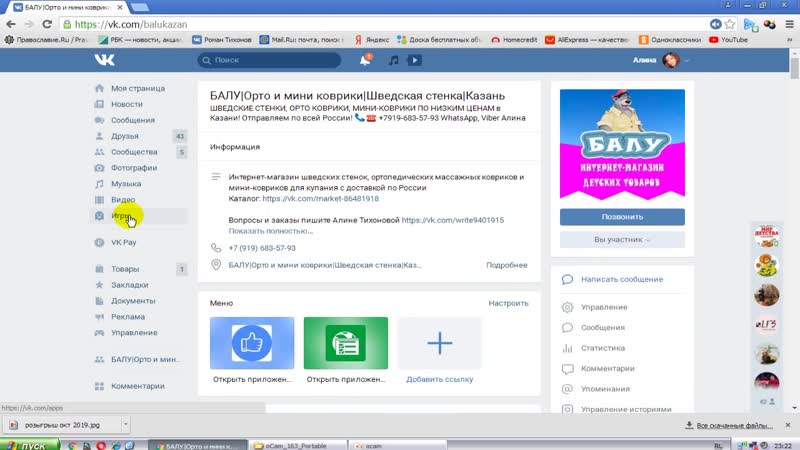This screenshot has width=800, height=450.
Task: Open Товары in the left menu
Action: [x=125, y=269]
